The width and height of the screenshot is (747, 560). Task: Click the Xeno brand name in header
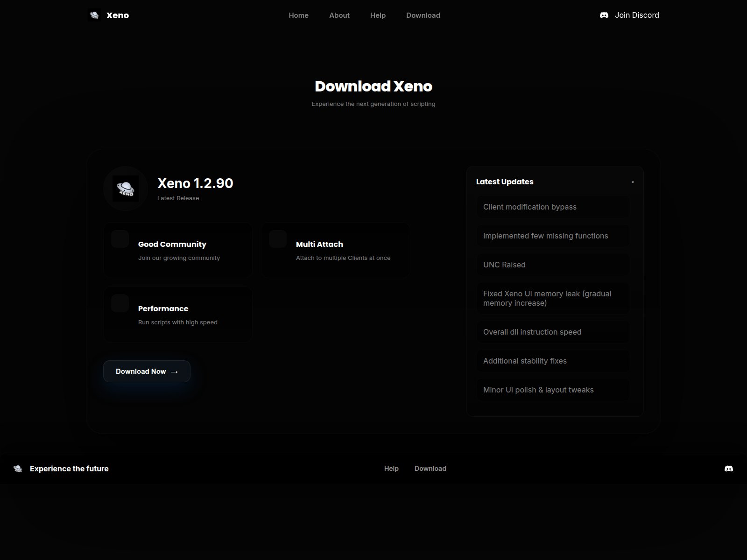[118, 15]
